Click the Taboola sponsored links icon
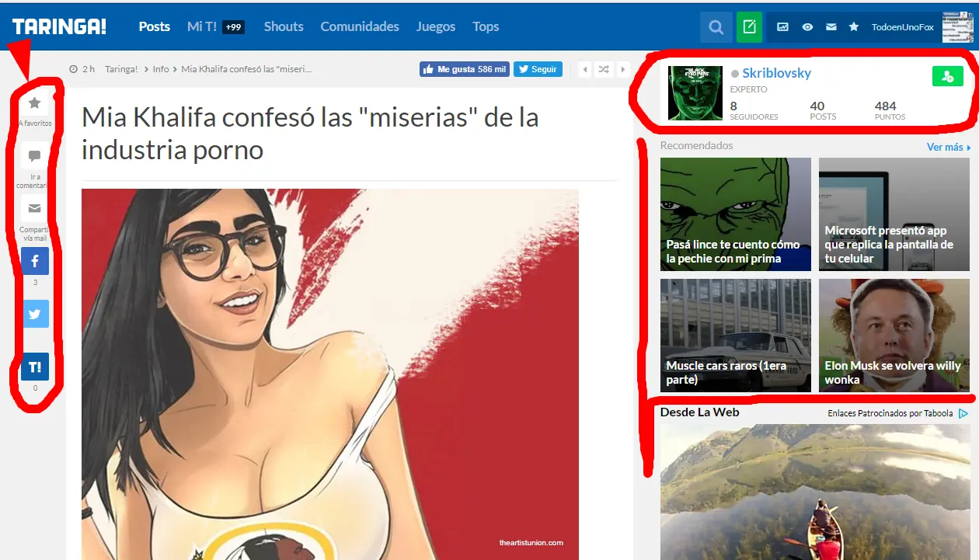 pyautogui.click(x=963, y=413)
